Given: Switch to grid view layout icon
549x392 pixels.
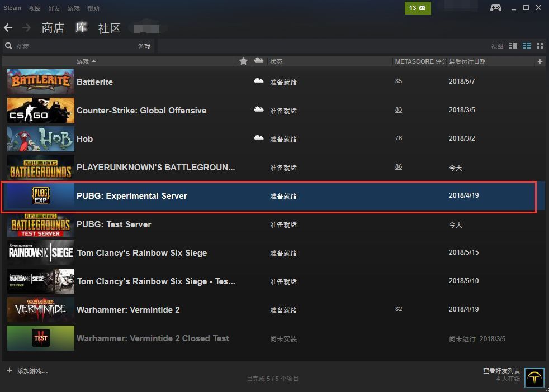Looking at the screenshot, I should pos(540,46).
